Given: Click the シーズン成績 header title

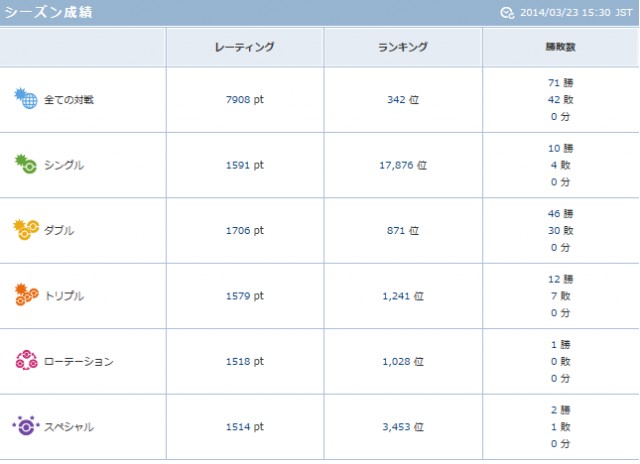Looking at the screenshot, I should pyautogui.click(x=48, y=12).
